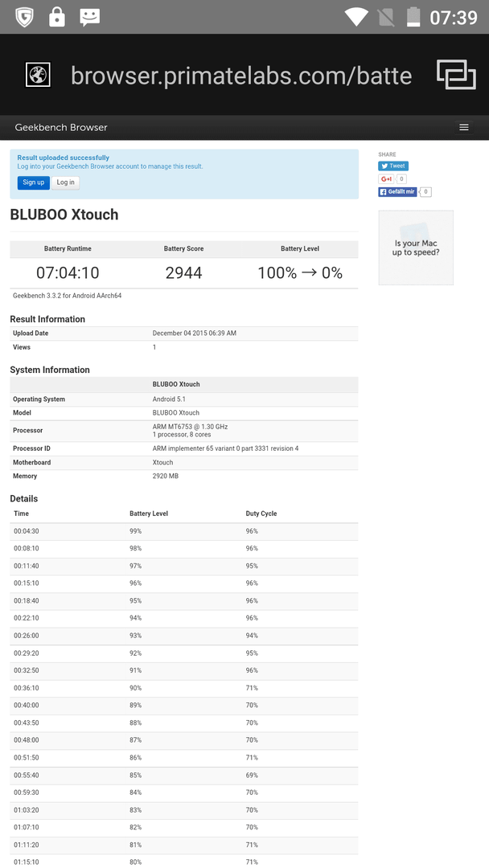
Task: Tap the message notification icon in status bar
Action: click(90, 17)
